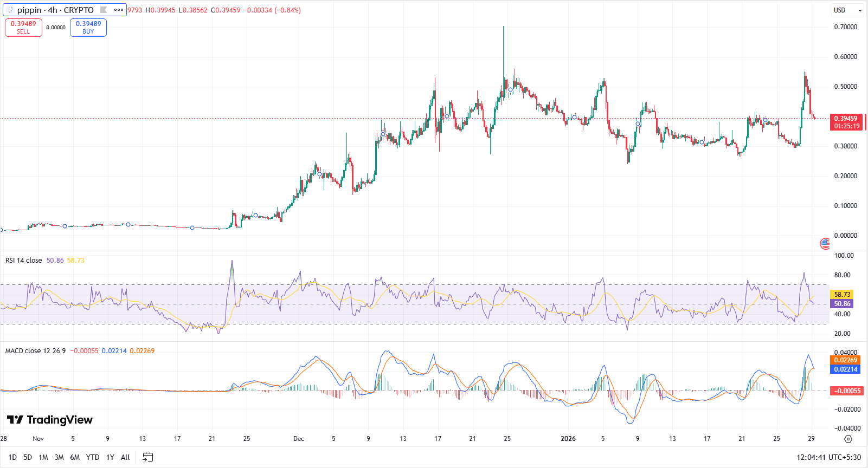
Task: Expand the USD currency dropdown
Action: 847,10
